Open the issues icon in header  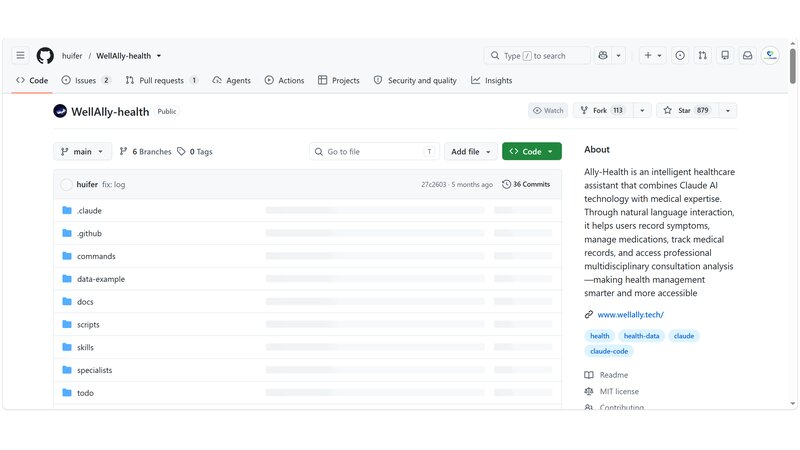point(680,55)
